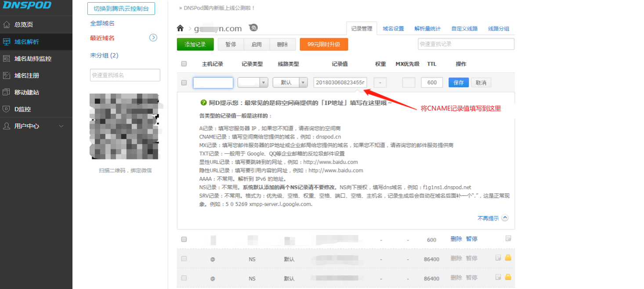Click the 免 free-plan badge icon
This screenshot has height=289, width=644.
253,28
